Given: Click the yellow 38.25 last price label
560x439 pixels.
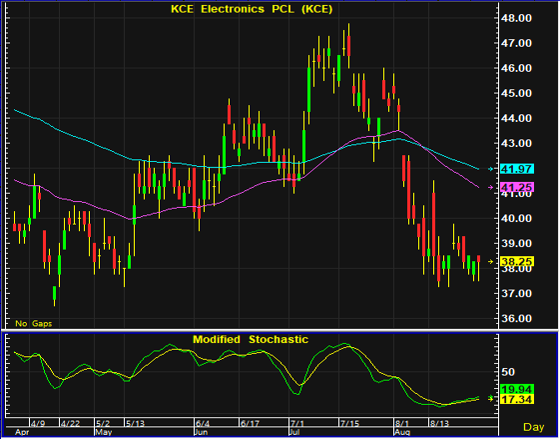Looking at the screenshot, I should [517, 261].
